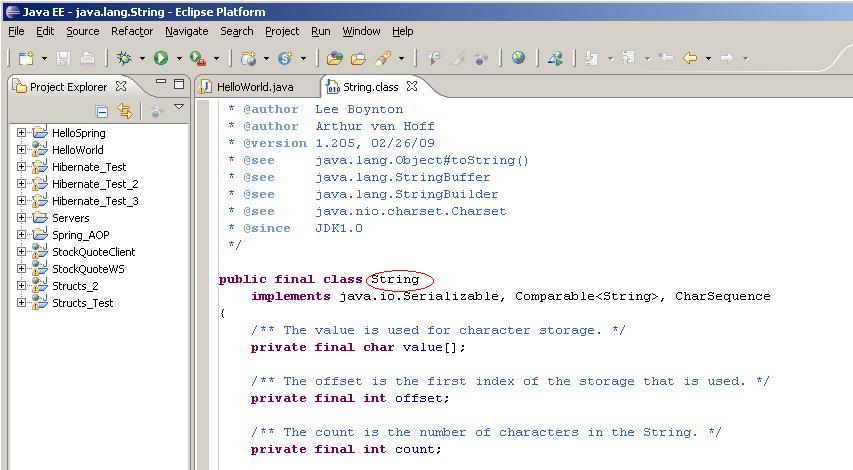Close the String.class editor tab
Image resolution: width=853 pixels, height=470 pixels.
(x=412, y=86)
